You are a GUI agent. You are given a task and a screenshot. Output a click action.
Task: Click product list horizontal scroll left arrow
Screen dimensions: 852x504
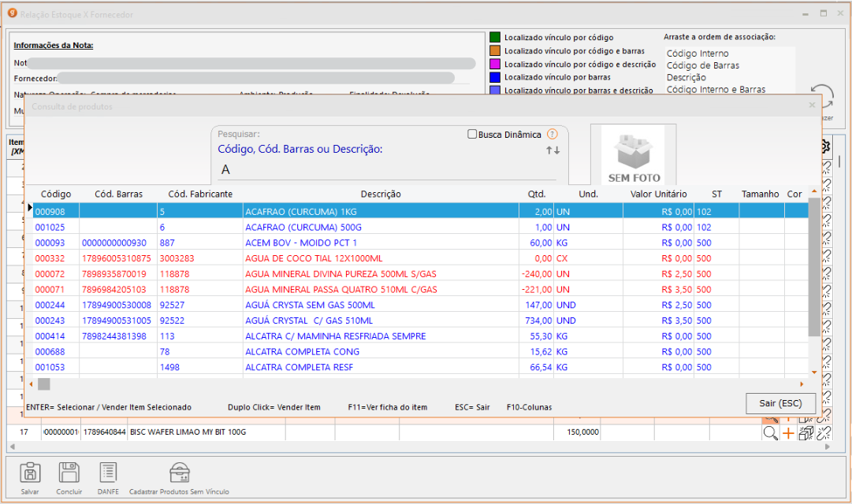31,384
